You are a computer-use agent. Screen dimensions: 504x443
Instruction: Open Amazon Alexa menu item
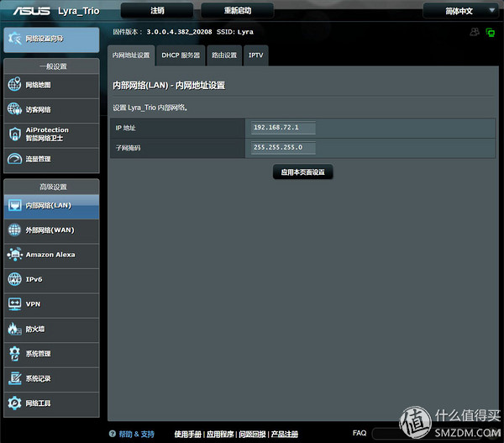pos(51,255)
